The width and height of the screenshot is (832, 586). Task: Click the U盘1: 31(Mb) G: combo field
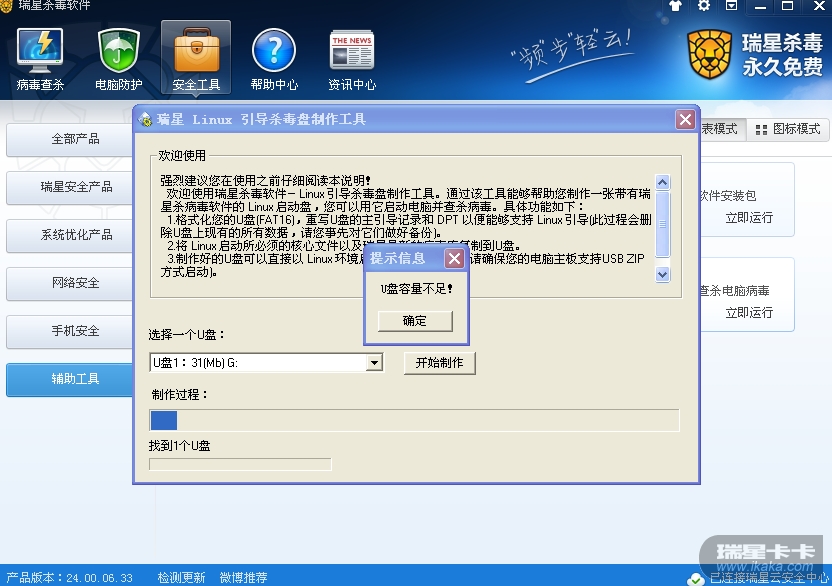coord(266,363)
